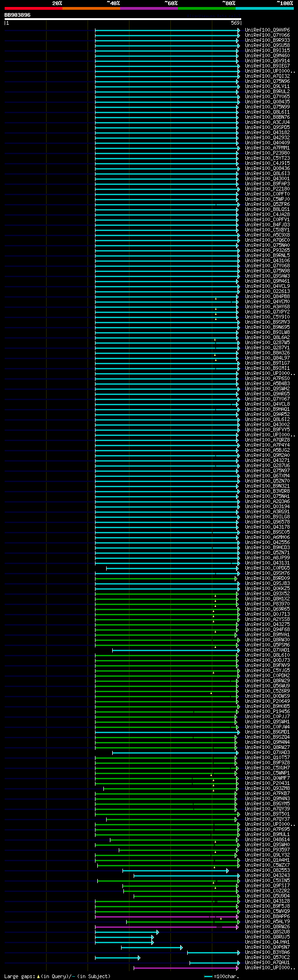Select hit label UniRef100_P83970
298x980 pixels.
click(267, 604)
